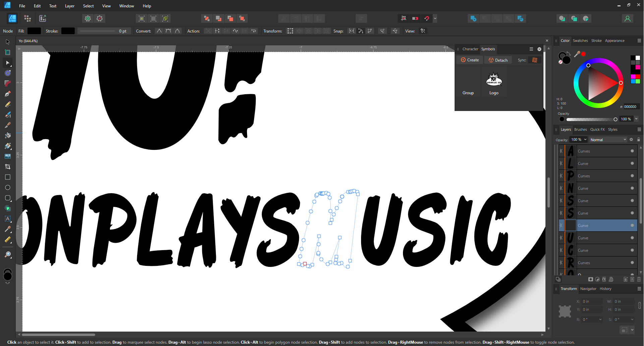The image size is (644, 346).
Task: Click the color picker eyedropper in Color panel
Action: point(577,54)
